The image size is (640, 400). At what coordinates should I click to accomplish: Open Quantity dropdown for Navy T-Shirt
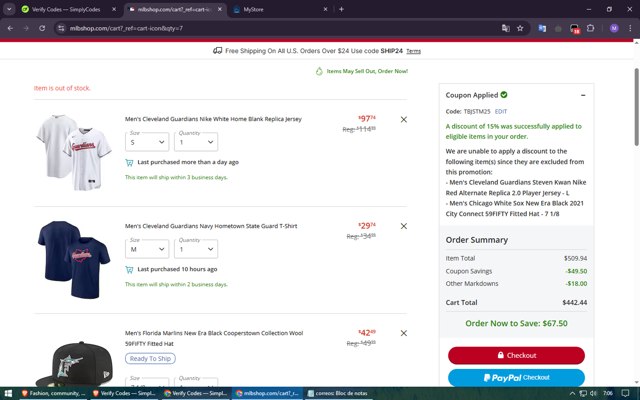196,249
